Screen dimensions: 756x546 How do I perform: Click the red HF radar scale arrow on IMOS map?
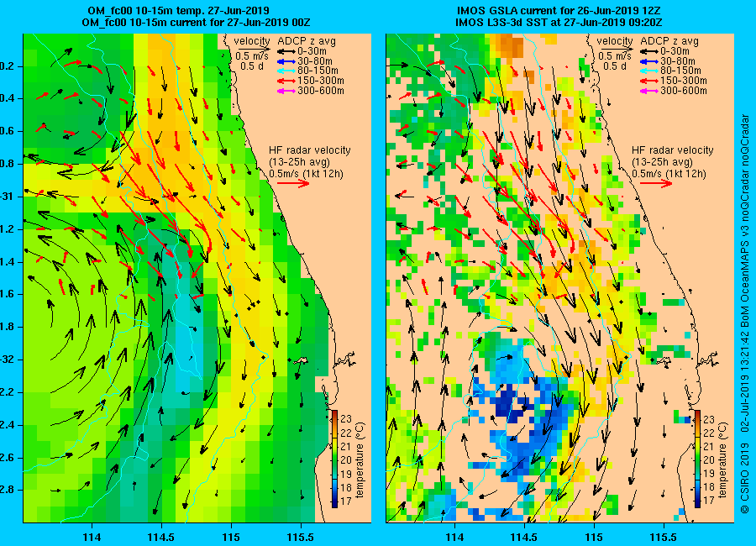[656, 183]
